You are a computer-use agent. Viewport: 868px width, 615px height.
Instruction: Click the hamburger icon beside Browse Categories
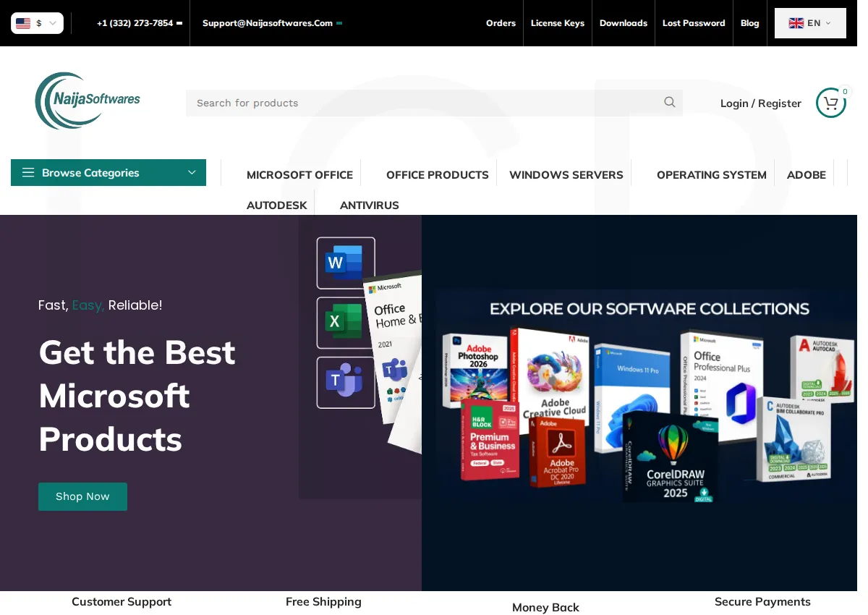pyautogui.click(x=28, y=173)
